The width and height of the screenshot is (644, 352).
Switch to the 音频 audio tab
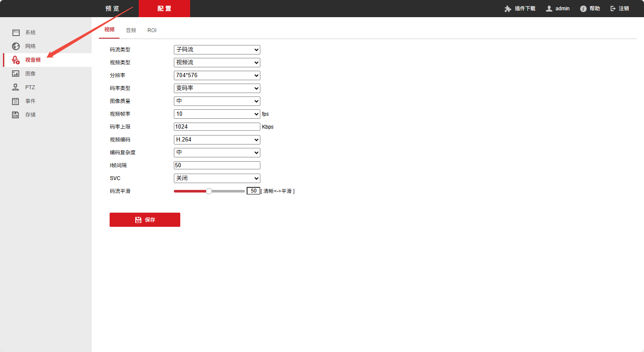[x=131, y=30]
